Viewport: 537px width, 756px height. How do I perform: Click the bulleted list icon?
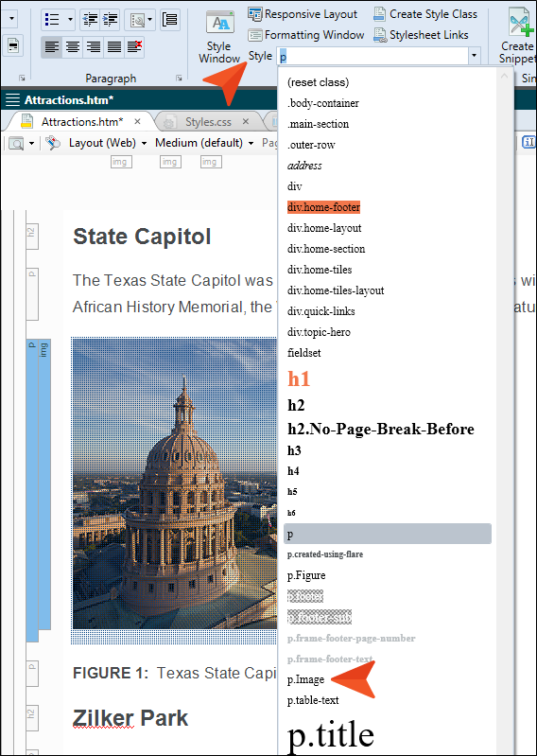[x=52, y=20]
